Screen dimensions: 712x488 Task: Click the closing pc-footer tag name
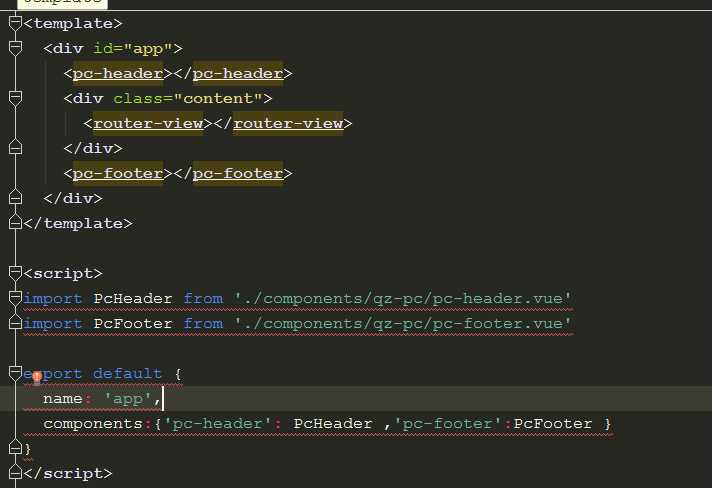click(237, 173)
